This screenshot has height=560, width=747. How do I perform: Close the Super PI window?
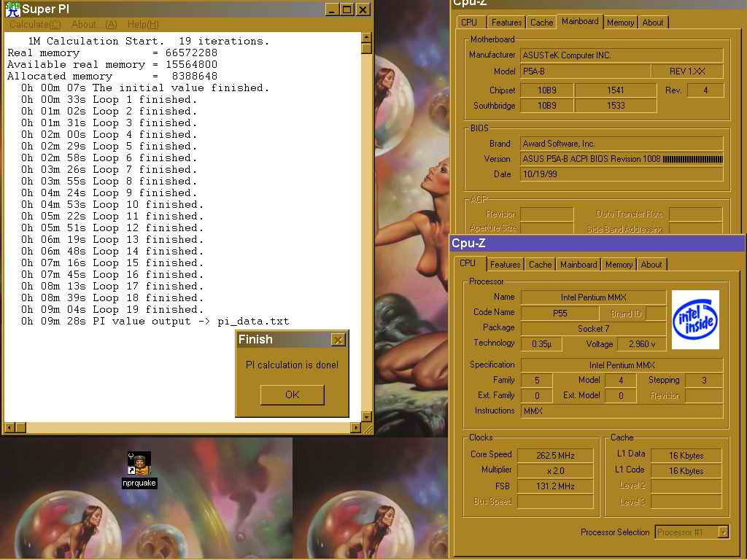[363, 9]
